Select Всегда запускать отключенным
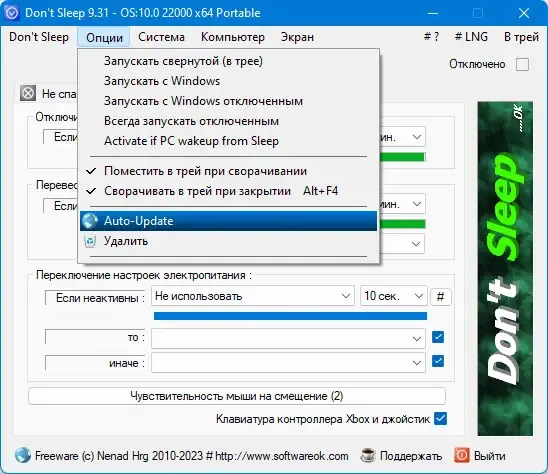Viewport: 548px width, 474px height. click(229, 121)
